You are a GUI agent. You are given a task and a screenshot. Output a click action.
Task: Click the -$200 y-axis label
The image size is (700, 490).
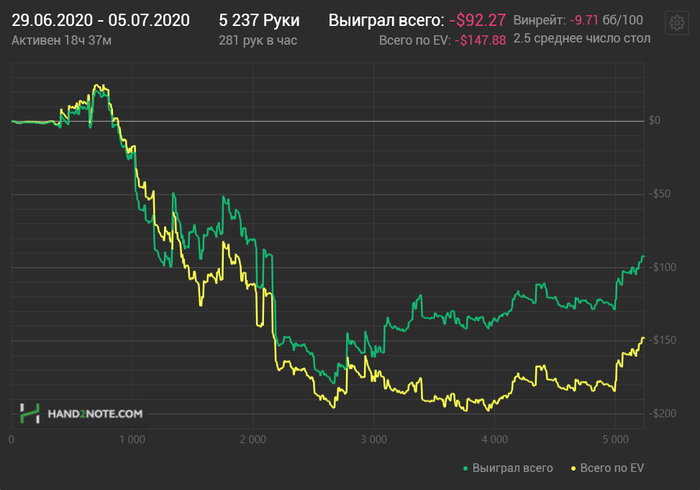[662, 413]
